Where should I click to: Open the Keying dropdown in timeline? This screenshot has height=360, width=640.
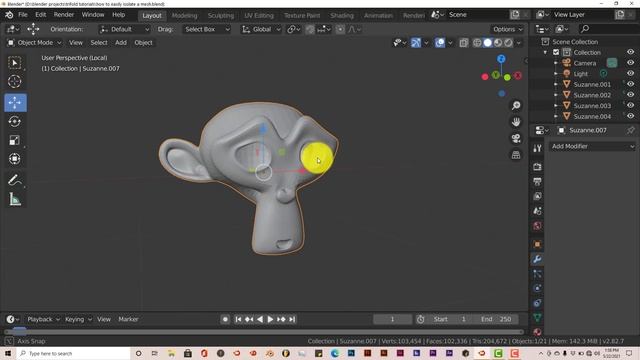pyautogui.click(x=78, y=319)
